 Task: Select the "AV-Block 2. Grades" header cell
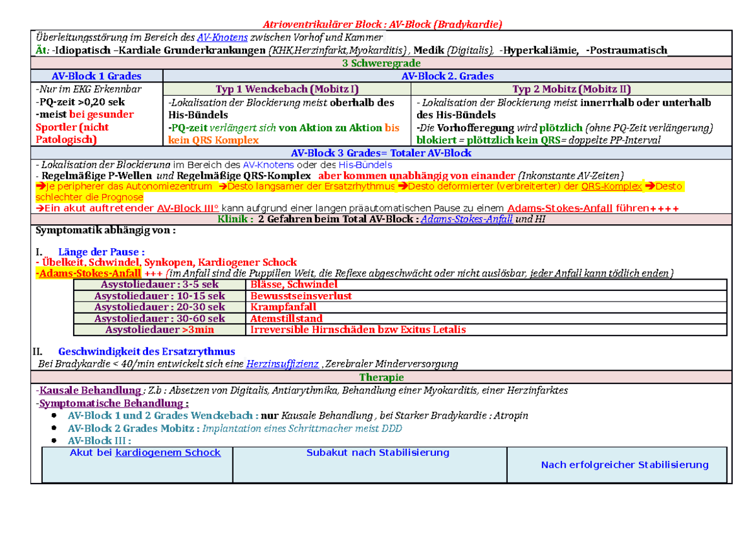click(447, 76)
